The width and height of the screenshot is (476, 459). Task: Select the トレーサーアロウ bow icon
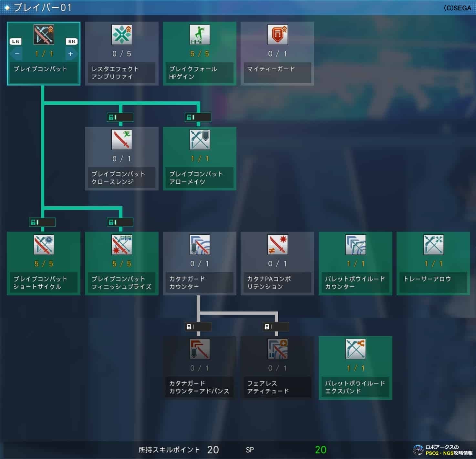[x=433, y=245]
